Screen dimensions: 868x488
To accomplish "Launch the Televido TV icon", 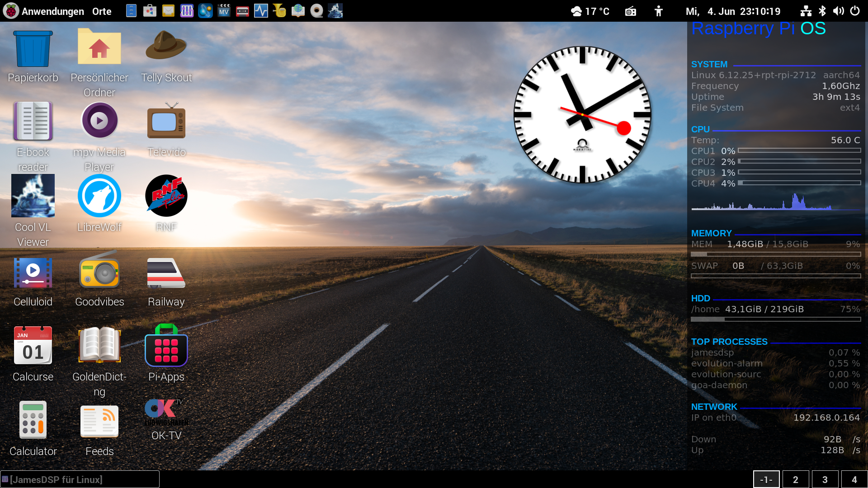I will tap(166, 122).
